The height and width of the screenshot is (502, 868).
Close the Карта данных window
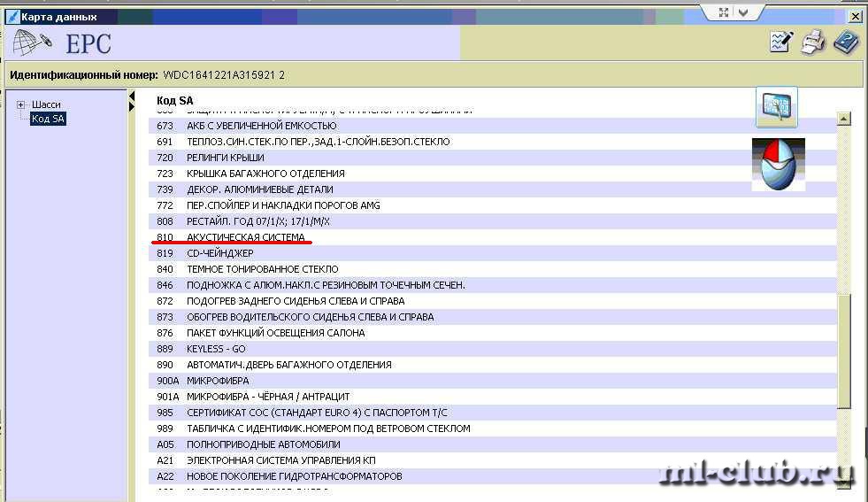[856, 16]
